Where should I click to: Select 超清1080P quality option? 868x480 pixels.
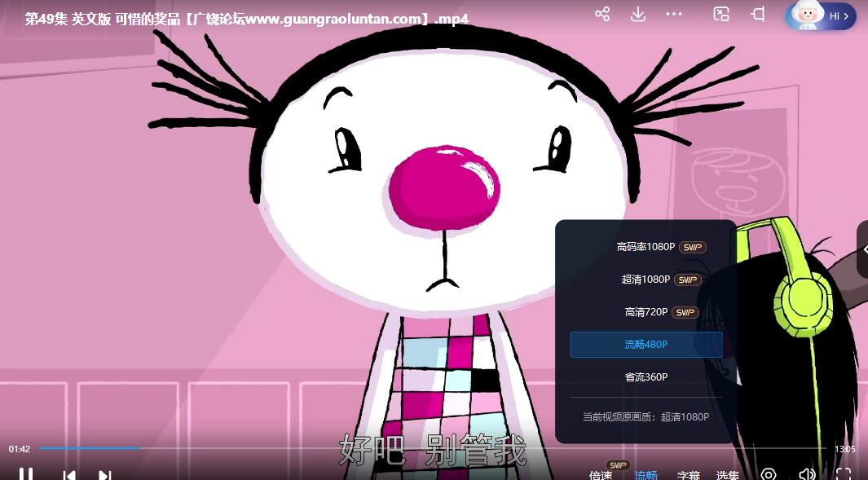coord(646,280)
